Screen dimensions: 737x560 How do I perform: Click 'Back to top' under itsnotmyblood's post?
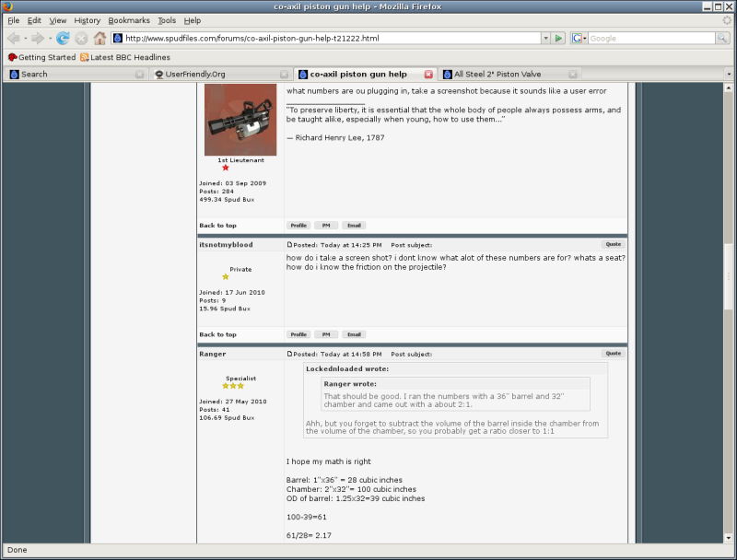[217, 334]
